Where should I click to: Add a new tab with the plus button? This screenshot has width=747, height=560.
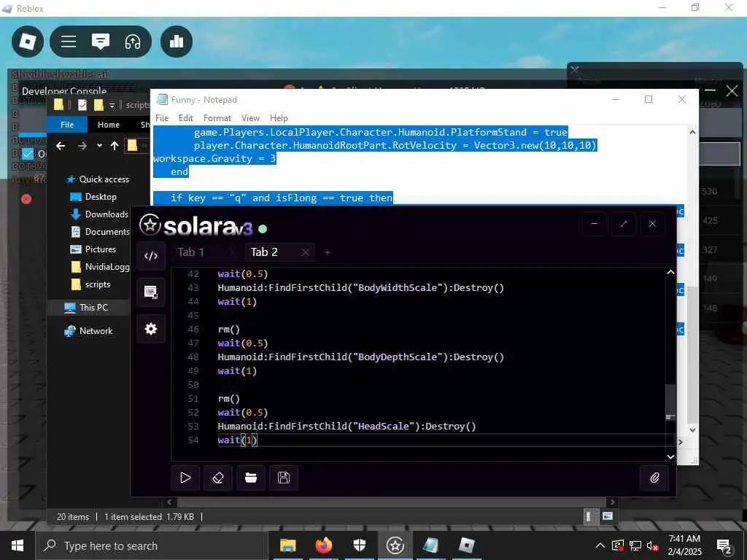[x=328, y=252]
